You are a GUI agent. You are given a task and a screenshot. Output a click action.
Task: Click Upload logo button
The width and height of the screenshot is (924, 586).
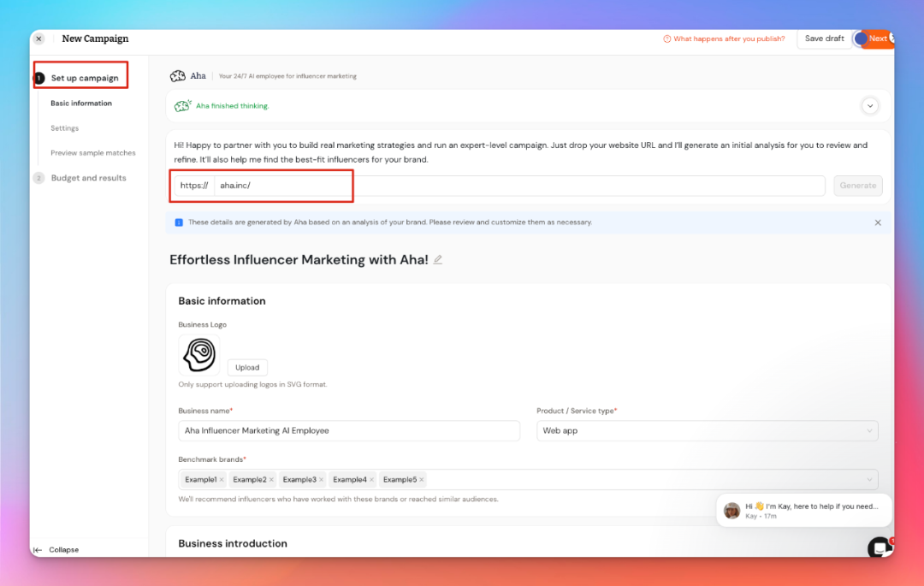(247, 367)
